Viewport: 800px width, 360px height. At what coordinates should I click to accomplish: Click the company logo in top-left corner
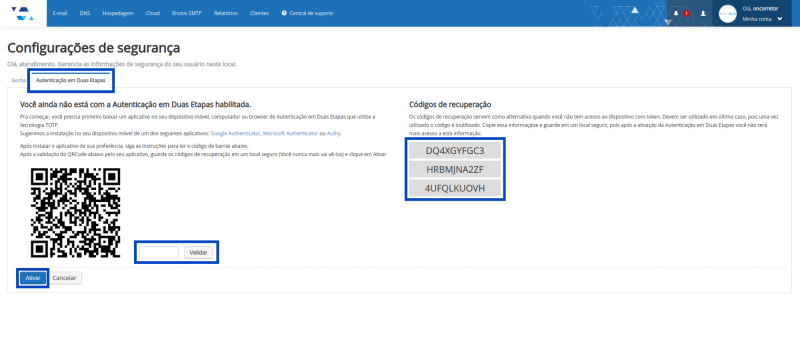point(22,13)
